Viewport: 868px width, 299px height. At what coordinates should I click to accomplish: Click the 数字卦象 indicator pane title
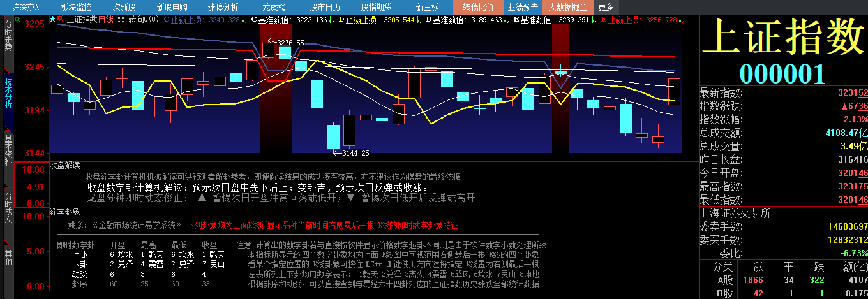tap(64, 212)
